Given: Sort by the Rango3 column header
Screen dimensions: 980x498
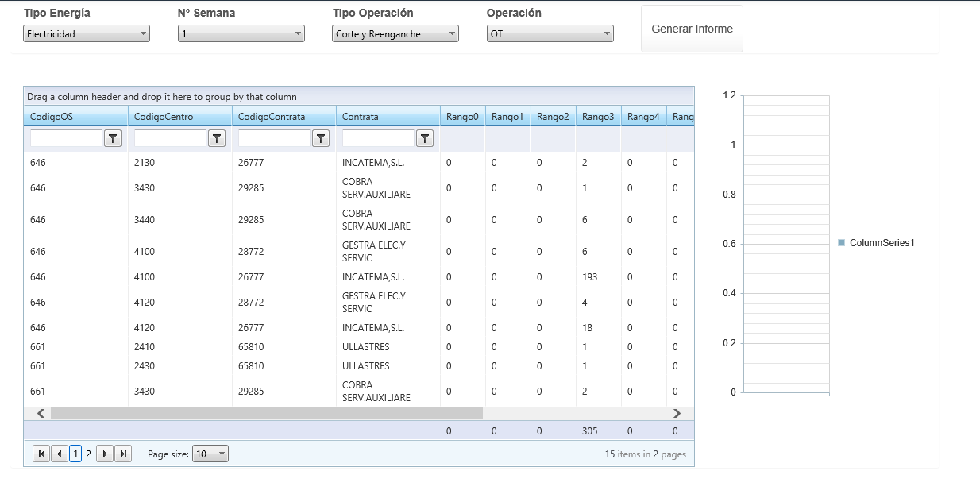Looking at the screenshot, I should point(597,117).
